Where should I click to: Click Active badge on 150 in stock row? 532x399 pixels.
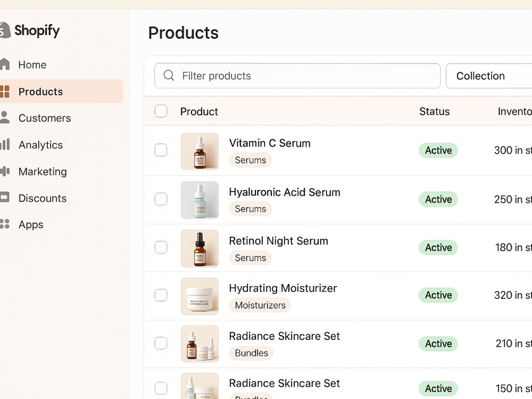point(438,388)
